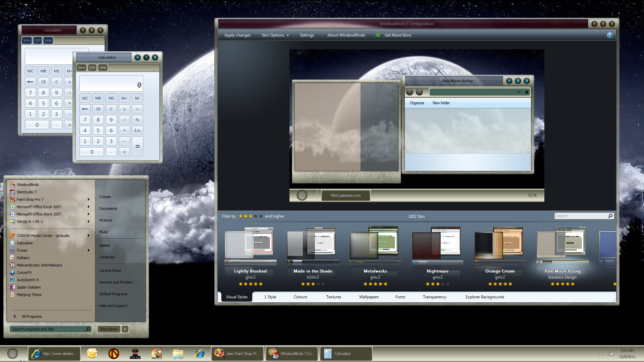644x362 pixels.
Task: Open Shut down options arrow
Action: pos(125,329)
